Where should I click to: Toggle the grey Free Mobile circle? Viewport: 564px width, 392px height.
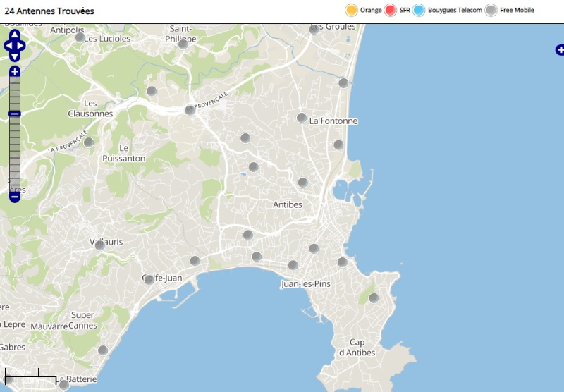[491, 10]
